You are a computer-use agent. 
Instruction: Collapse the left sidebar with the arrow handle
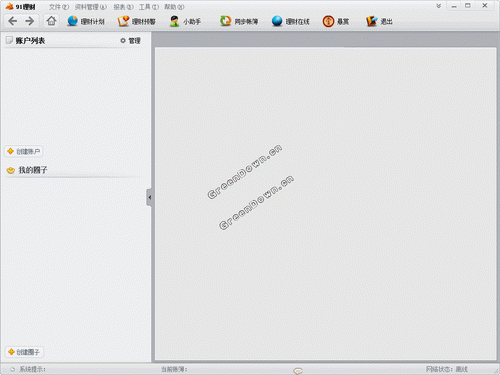click(x=149, y=197)
